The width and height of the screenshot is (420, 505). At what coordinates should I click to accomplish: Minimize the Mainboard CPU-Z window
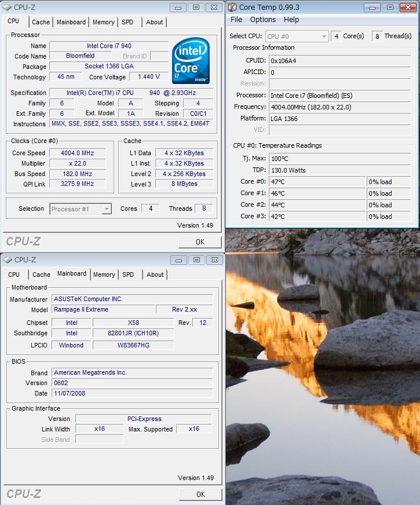(179, 259)
